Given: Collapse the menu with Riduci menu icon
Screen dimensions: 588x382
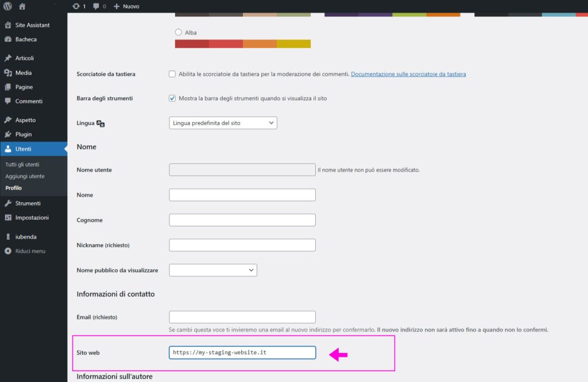Looking at the screenshot, I should (x=7, y=251).
